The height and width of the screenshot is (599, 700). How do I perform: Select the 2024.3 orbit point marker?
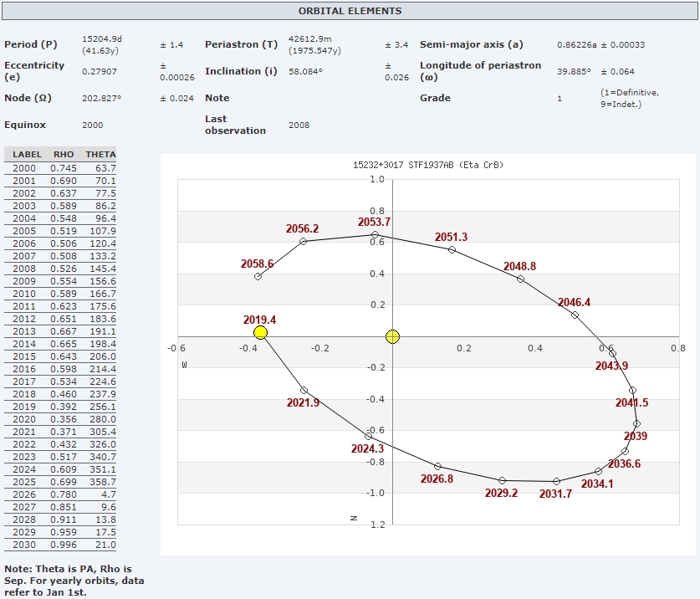pyautogui.click(x=368, y=437)
